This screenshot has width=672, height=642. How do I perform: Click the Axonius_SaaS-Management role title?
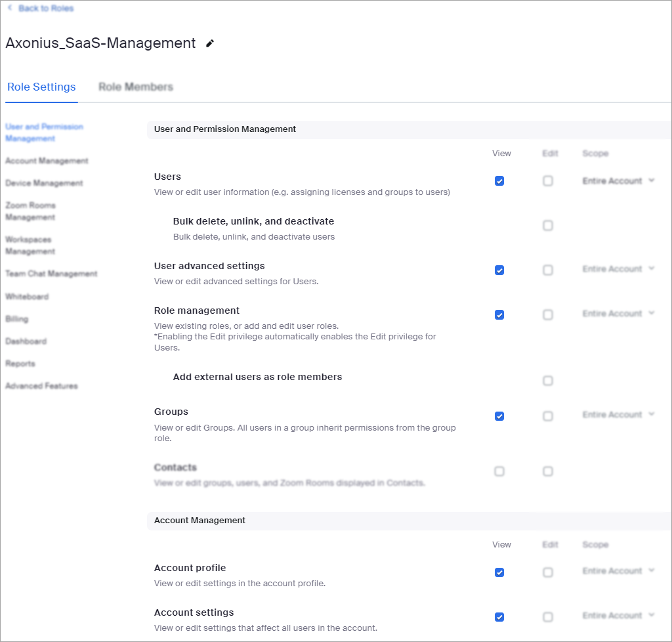pyautogui.click(x=100, y=43)
